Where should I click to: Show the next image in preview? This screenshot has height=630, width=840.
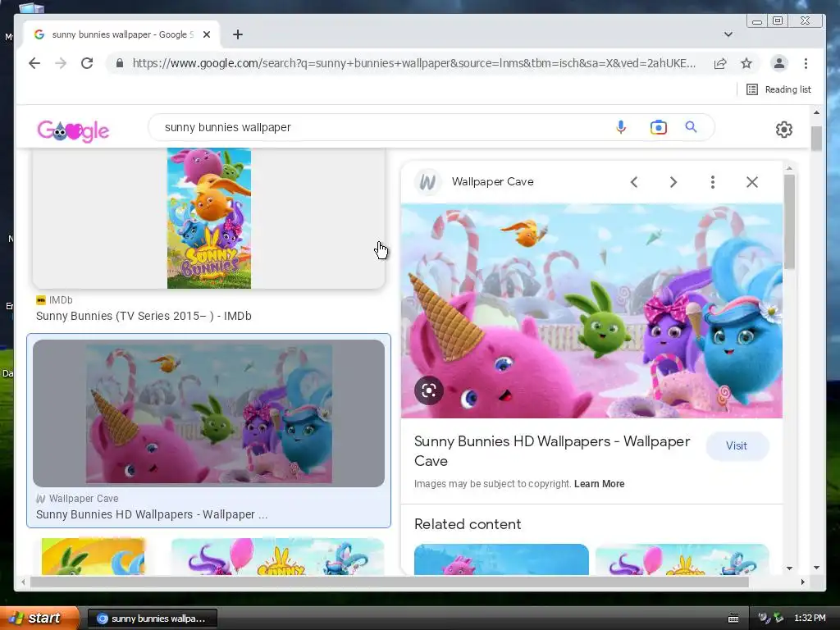pos(673,182)
